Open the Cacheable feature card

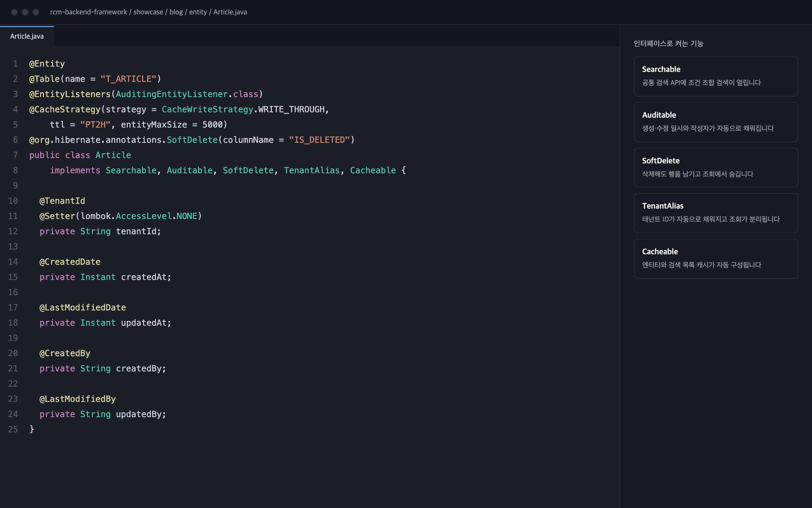pos(716,259)
